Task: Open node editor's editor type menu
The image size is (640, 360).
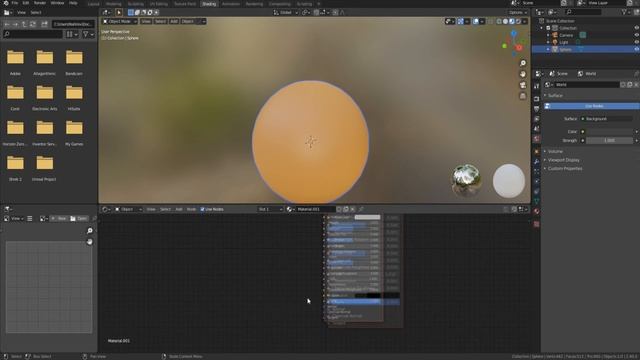Action: pyautogui.click(x=106, y=209)
